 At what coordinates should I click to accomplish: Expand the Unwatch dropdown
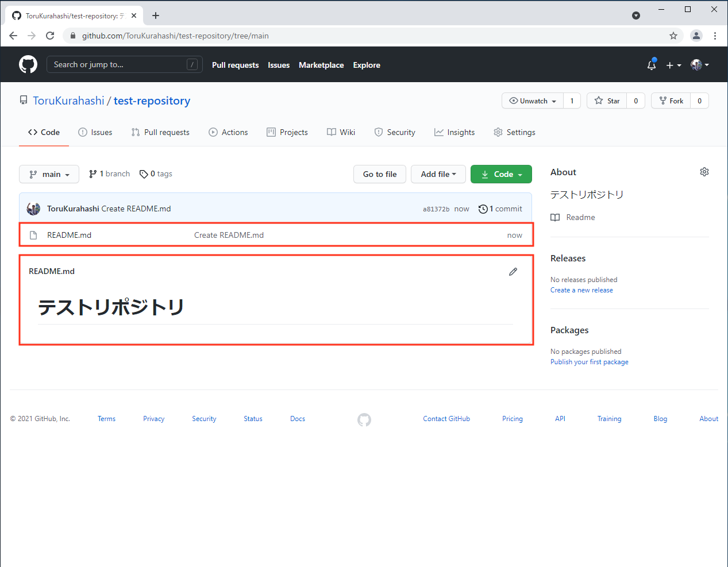coord(533,101)
